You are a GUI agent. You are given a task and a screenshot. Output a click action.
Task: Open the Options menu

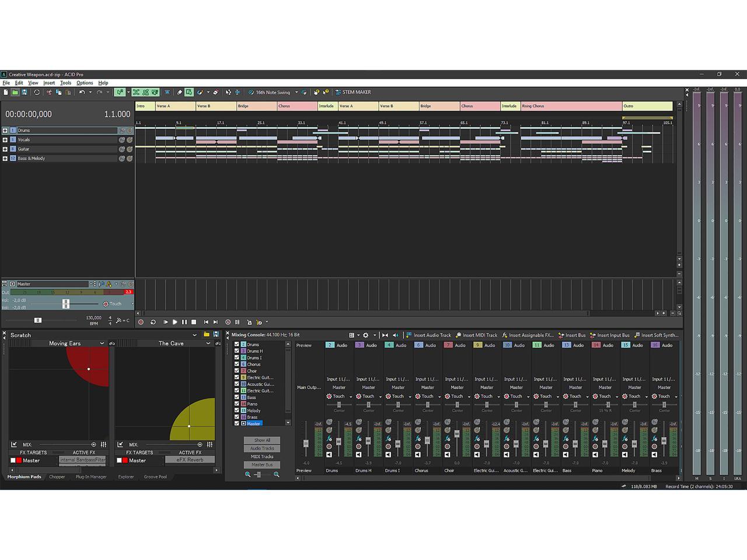pos(85,82)
